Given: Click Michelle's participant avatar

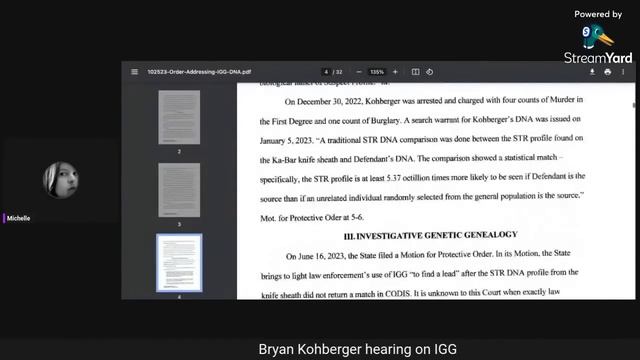Looking at the screenshot, I should 61,180.
